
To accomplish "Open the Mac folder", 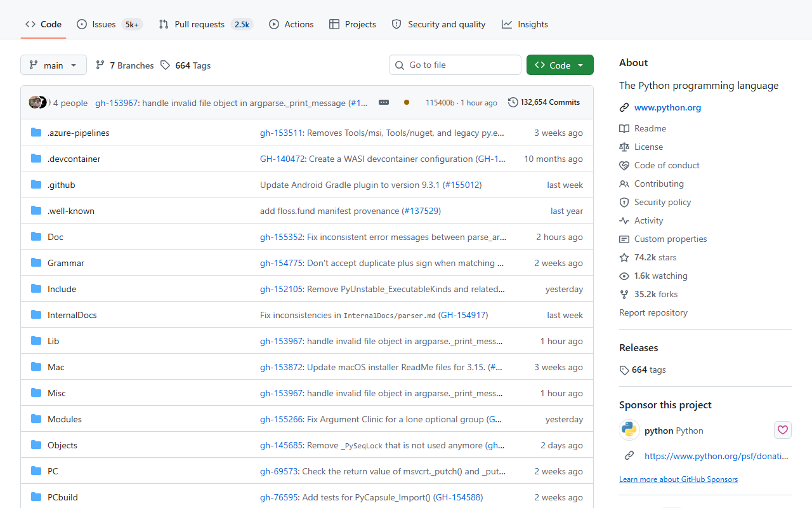I will tap(56, 367).
